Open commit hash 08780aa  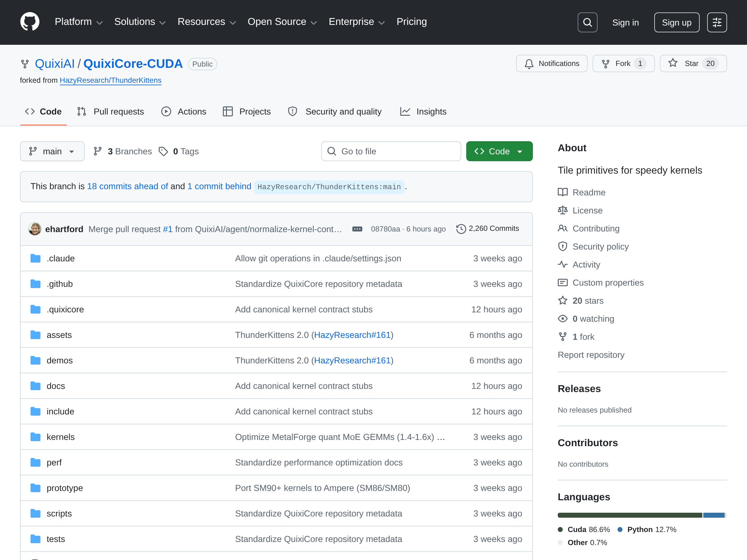(x=385, y=229)
